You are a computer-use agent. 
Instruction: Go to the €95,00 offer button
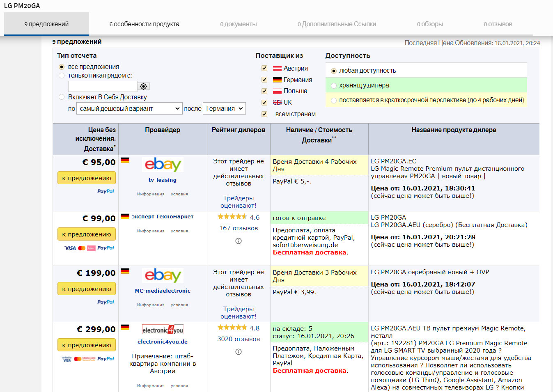pos(86,178)
